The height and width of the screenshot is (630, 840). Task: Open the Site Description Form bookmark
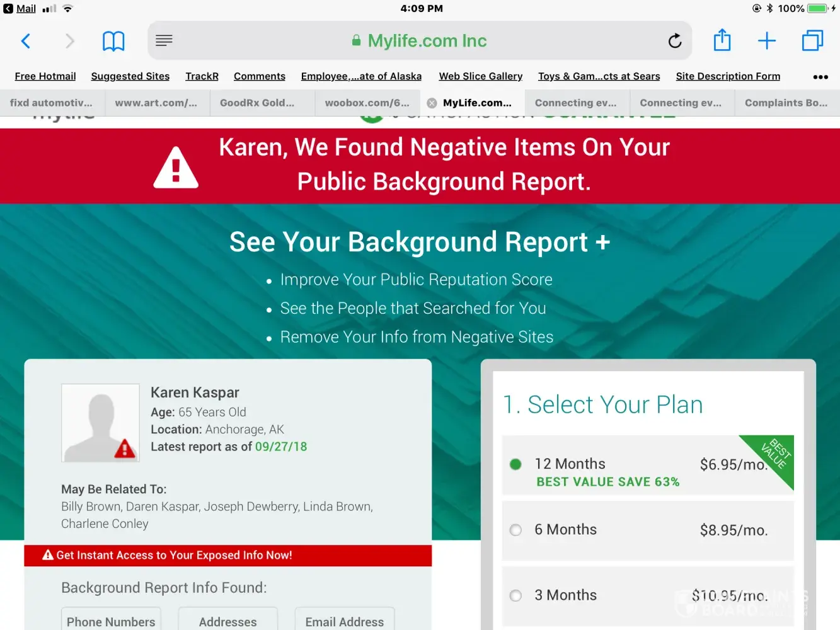tap(728, 76)
